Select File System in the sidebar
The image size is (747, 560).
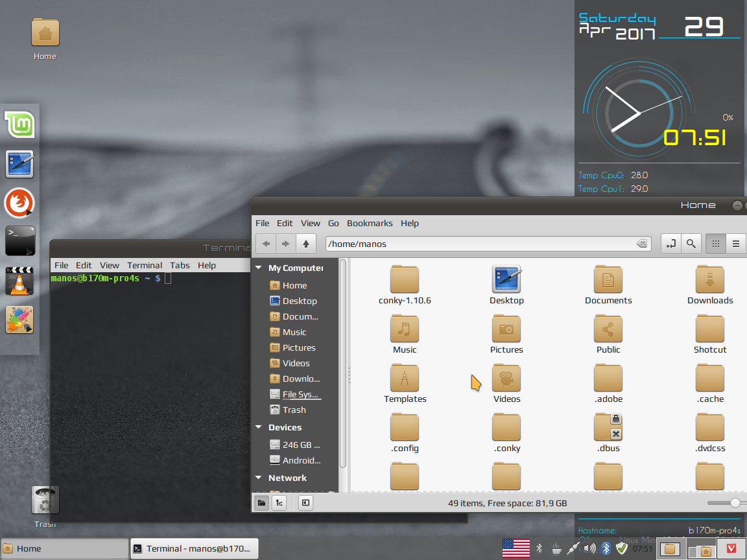[296, 394]
